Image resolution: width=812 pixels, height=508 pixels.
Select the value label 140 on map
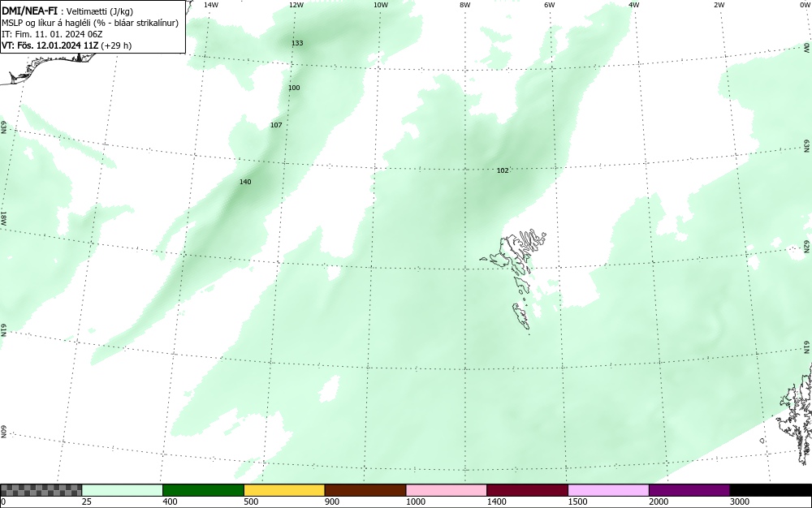[x=245, y=182]
